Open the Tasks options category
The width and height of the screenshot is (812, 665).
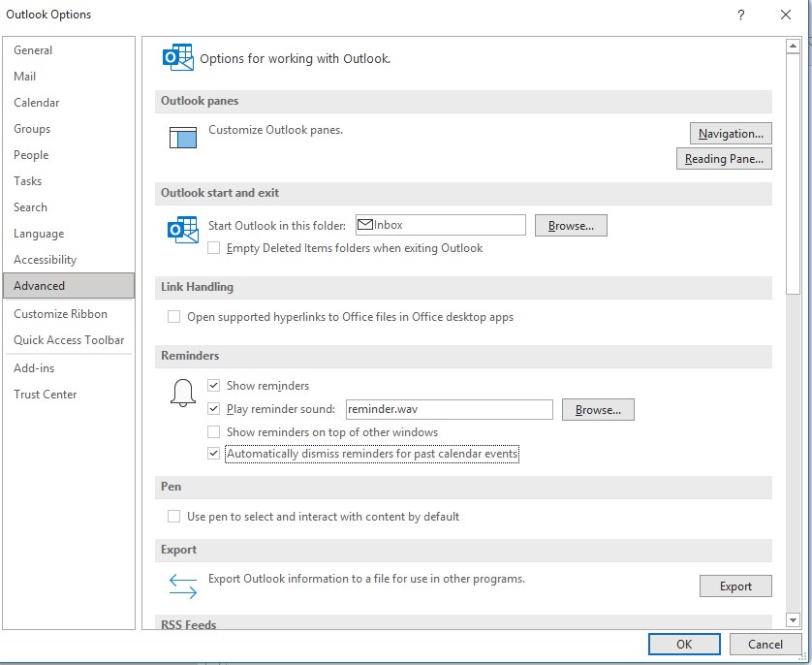point(69,180)
